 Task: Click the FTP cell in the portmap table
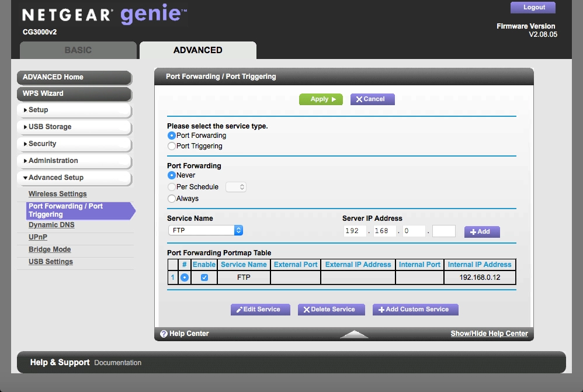coord(244,277)
